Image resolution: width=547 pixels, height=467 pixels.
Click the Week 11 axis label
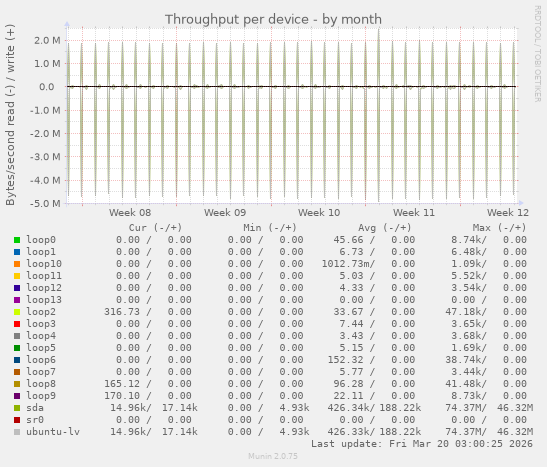click(414, 213)
